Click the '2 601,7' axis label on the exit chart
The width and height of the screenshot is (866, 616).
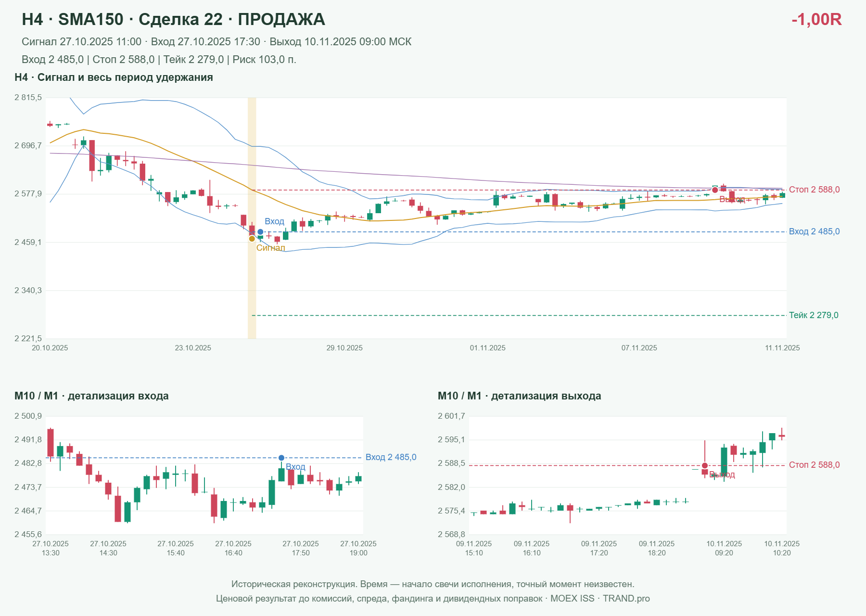click(451, 416)
